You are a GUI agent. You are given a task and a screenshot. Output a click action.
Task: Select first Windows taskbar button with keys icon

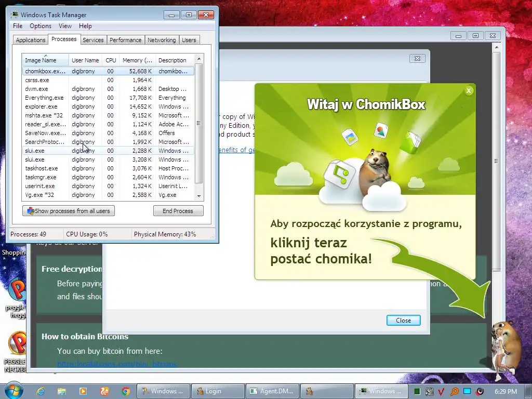tap(163, 391)
